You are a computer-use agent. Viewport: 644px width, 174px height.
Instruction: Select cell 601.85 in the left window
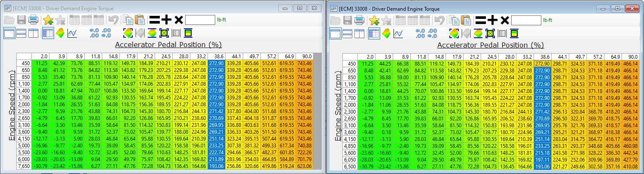coord(287,153)
